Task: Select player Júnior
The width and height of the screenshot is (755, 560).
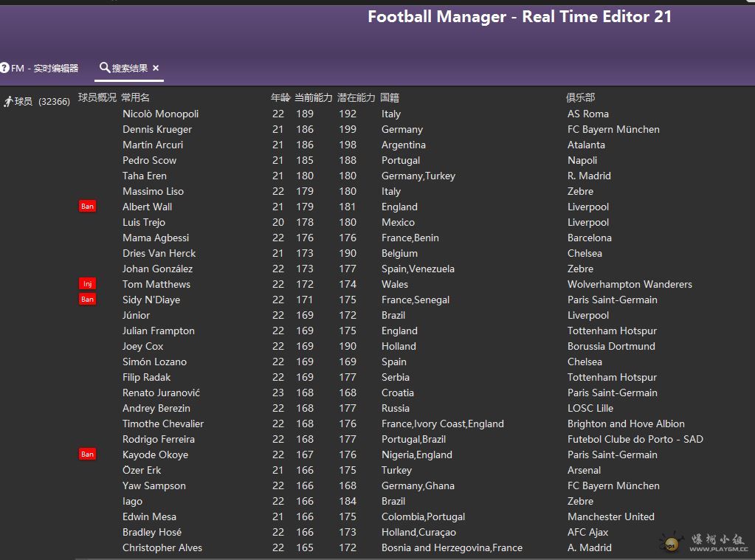Action: click(x=137, y=315)
